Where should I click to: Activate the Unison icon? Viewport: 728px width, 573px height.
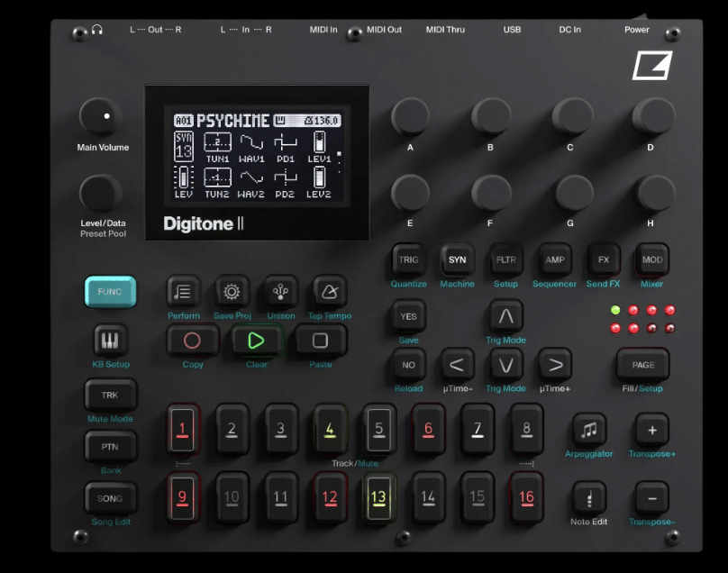pyautogui.click(x=280, y=292)
